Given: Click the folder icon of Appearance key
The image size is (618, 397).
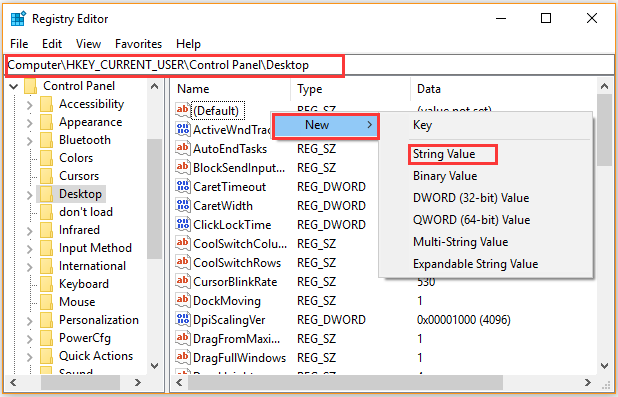Looking at the screenshot, I should pos(47,122).
